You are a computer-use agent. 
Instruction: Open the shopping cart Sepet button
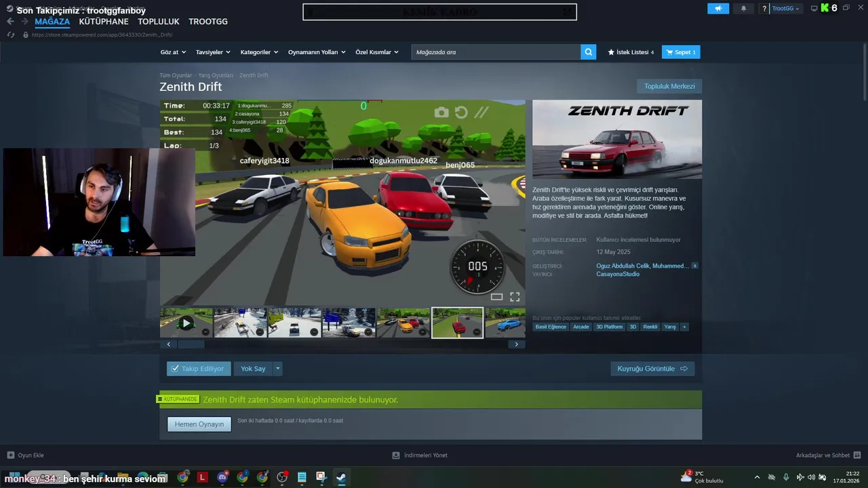point(681,52)
